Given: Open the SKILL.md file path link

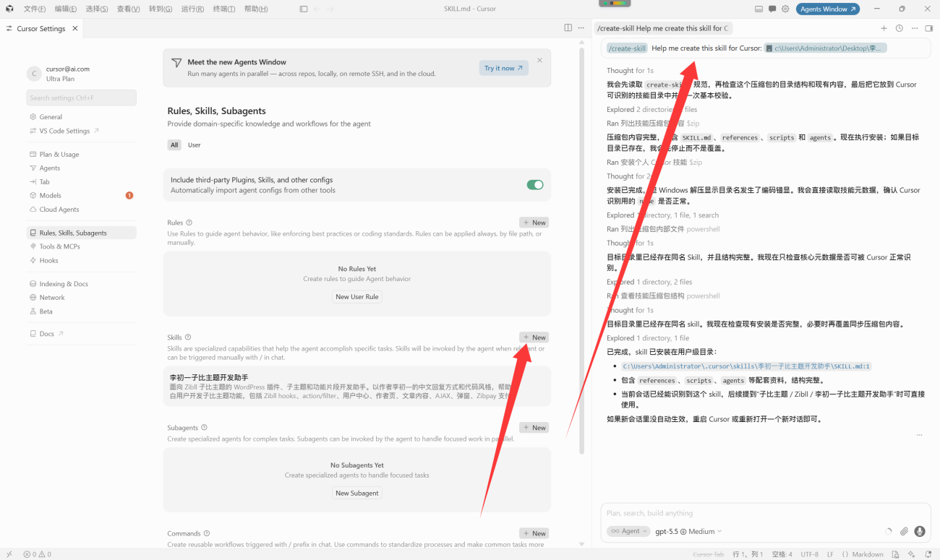Looking at the screenshot, I should 746,366.
